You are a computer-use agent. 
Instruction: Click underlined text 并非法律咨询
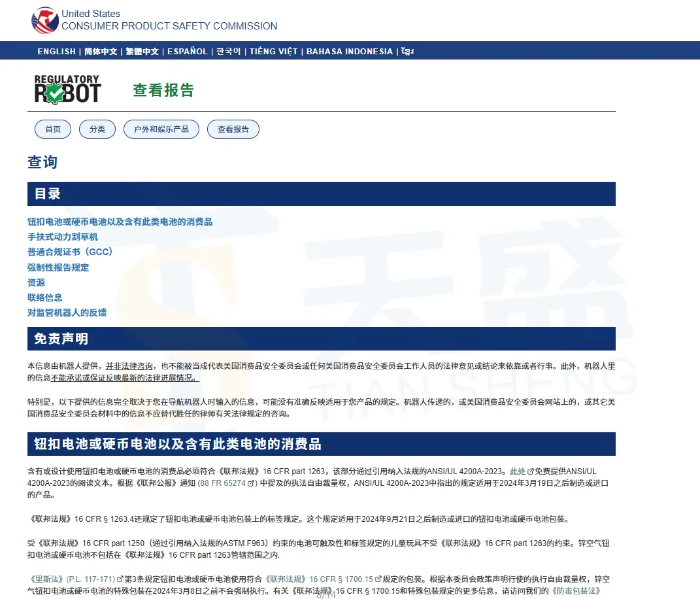pyautogui.click(x=129, y=366)
